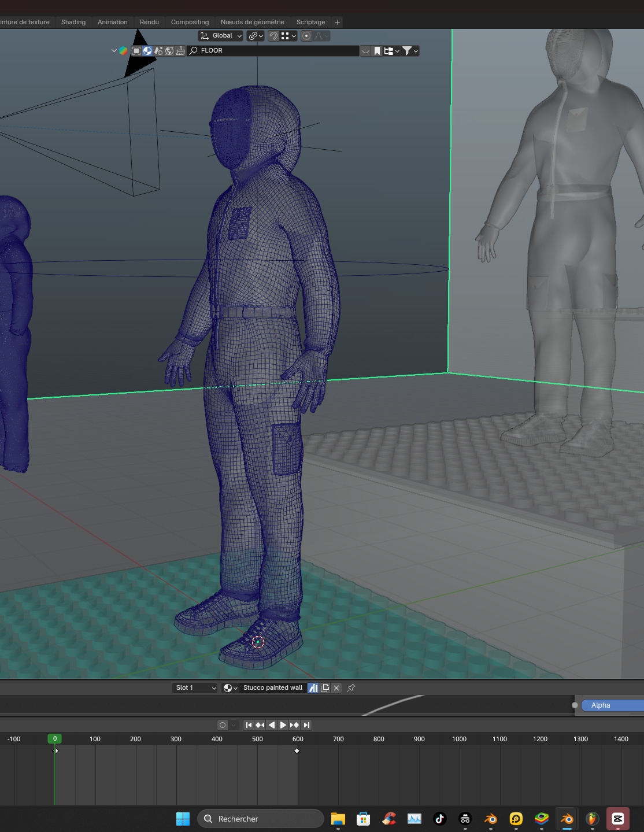The image size is (644, 832).
Task: Open the Global transform orientation dropdown
Action: (x=221, y=36)
